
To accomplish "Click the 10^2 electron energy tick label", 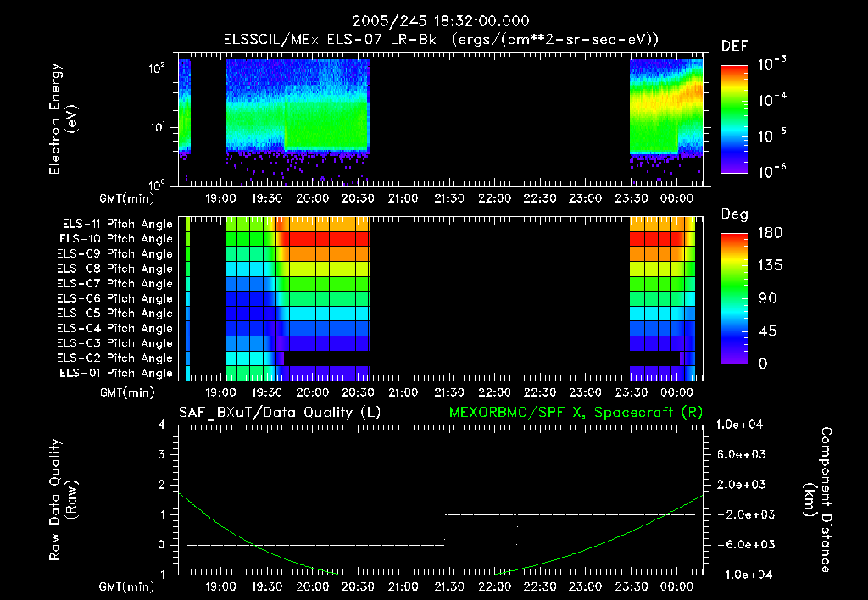I will point(157,69).
